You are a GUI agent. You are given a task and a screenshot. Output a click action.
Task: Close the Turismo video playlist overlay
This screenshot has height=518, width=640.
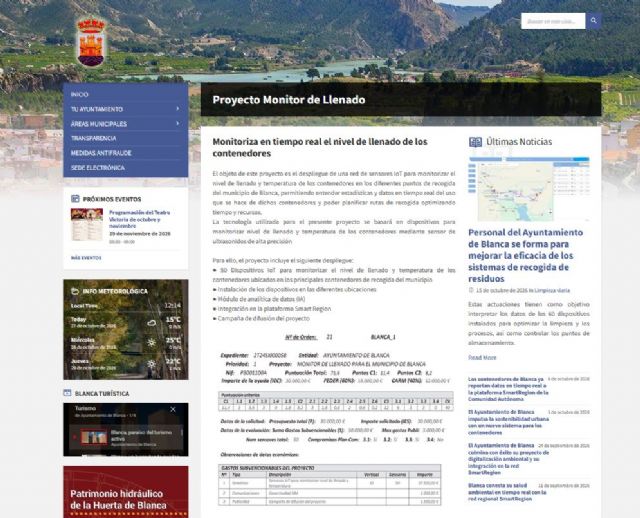(173, 409)
